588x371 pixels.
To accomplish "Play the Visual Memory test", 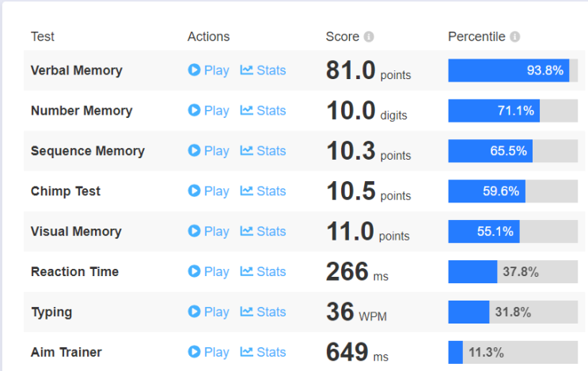I will click(209, 232).
